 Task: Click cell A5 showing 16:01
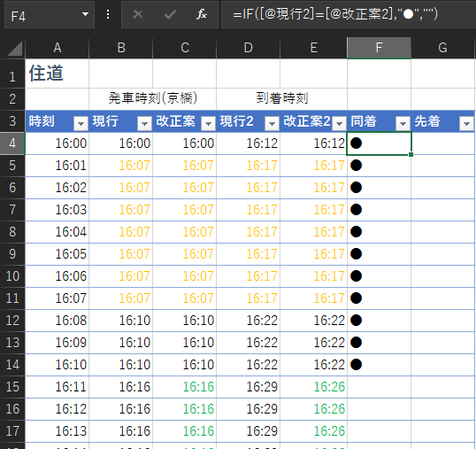pos(58,166)
